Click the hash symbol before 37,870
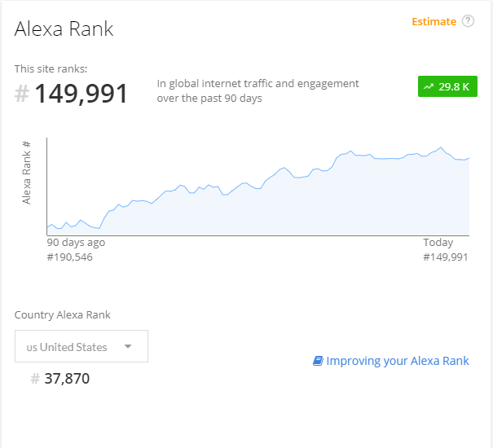 pos(35,379)
